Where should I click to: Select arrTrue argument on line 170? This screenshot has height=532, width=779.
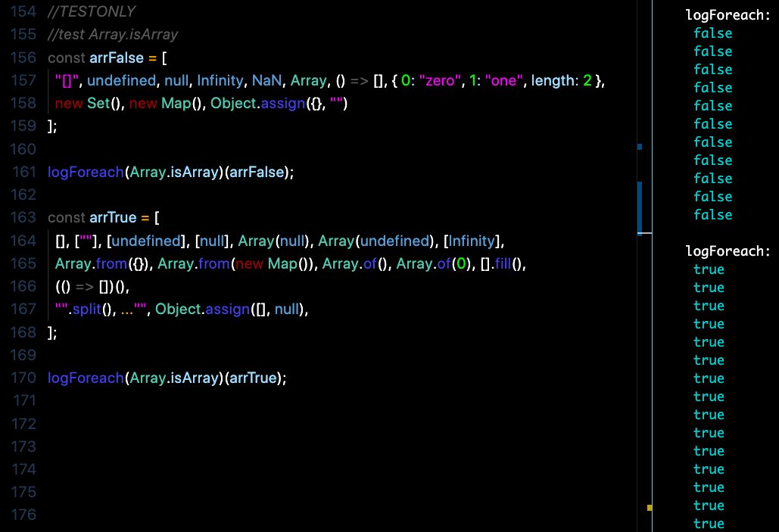coord(253,378)
